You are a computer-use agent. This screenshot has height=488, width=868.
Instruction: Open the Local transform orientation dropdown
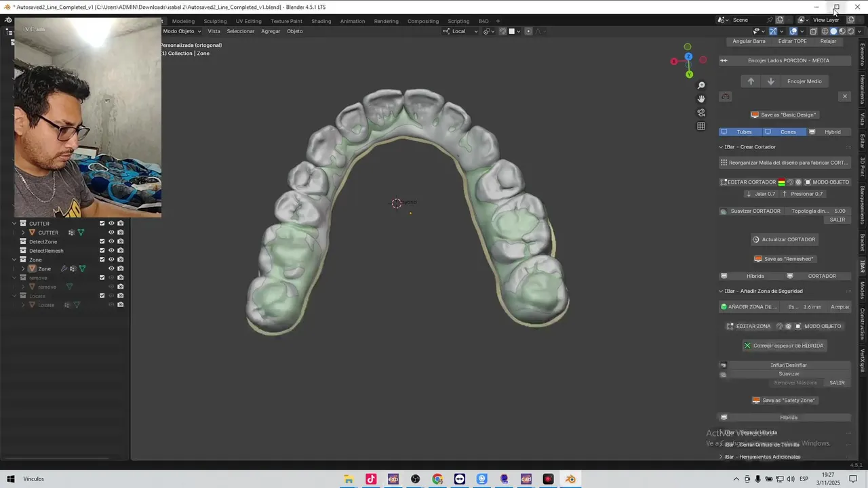tap(461, 31)
